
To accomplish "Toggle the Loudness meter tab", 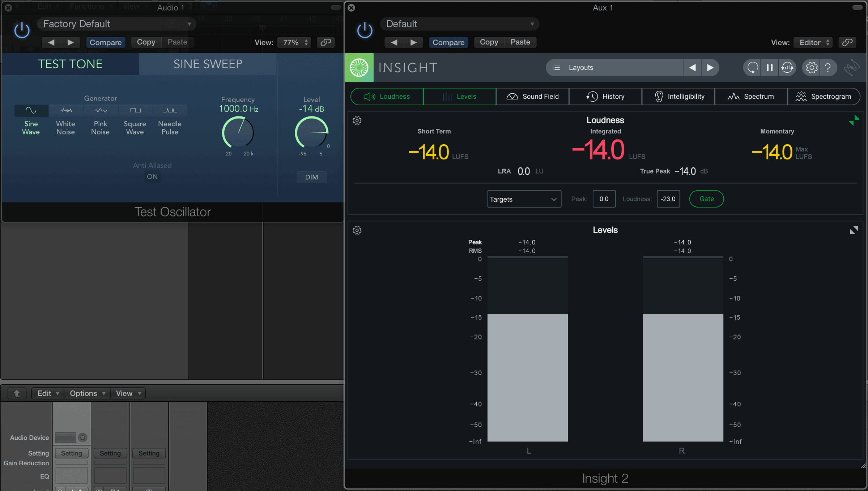I will click(387, 97).
